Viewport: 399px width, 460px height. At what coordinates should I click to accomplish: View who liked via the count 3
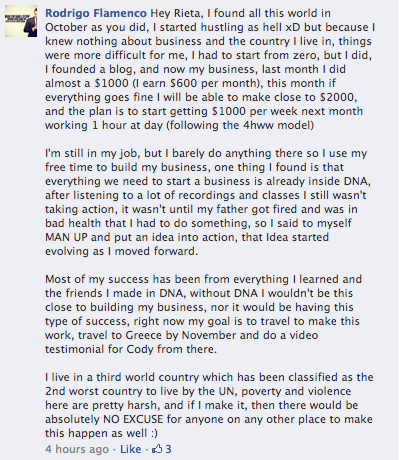click(168, 449)
